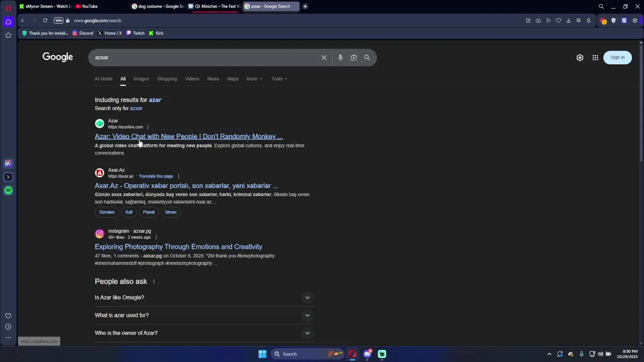The image size is (644, 362).
Task: Open snapshot camera icon in toolbar
Action: [x=538, y=21]
